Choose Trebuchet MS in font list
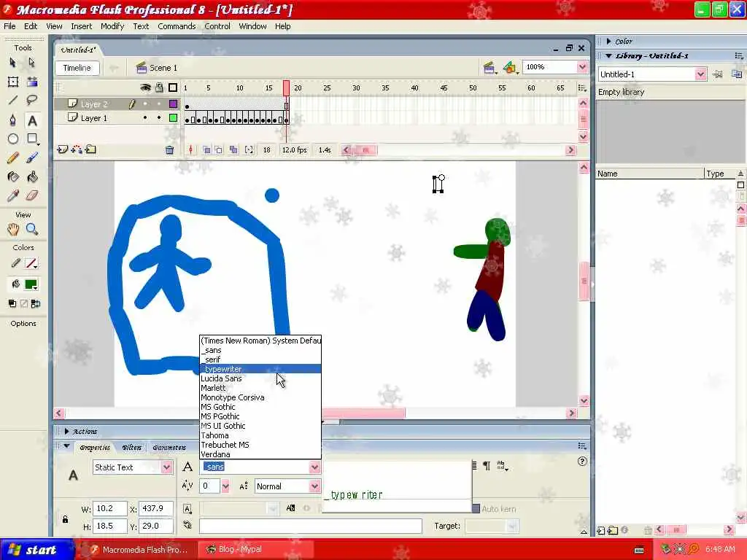Screen dimensions: 747x560 260,445
